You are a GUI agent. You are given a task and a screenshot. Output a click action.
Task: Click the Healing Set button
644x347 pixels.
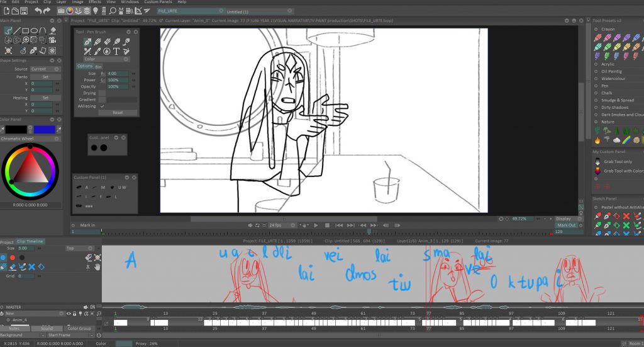coord(45,98)
